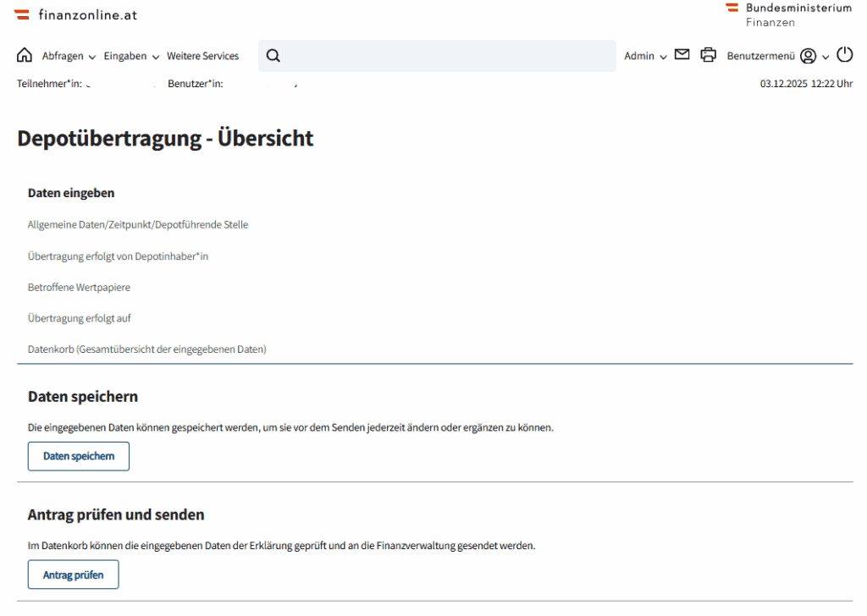
Task: Expand the Eingaben dropdown menu
Action: point(131,56)
